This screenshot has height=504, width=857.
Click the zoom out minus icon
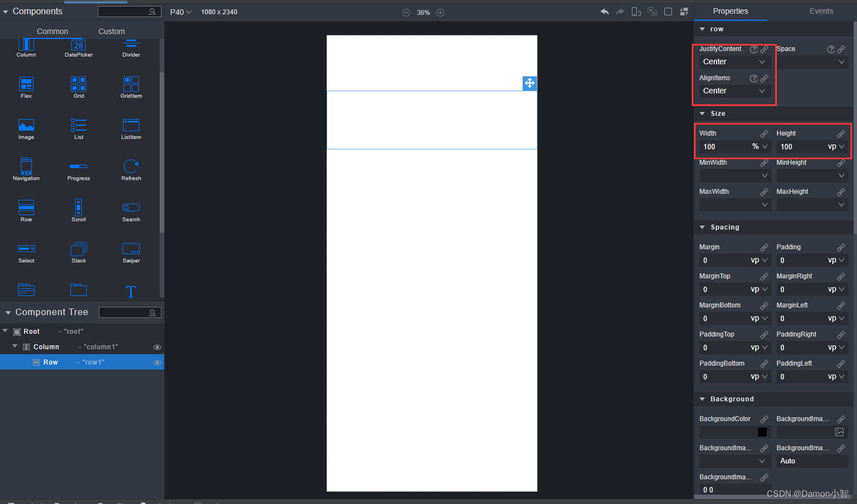pos(406,13)
